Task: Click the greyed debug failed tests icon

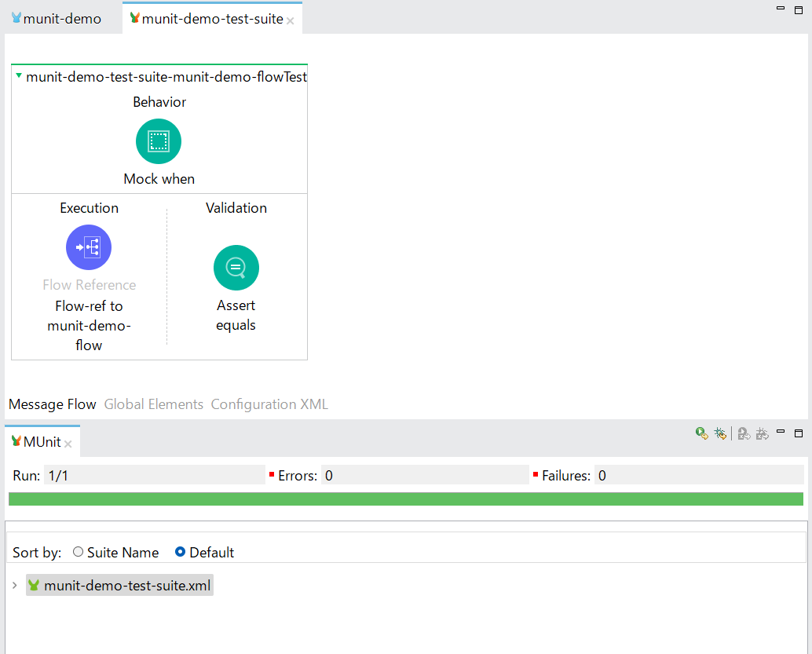Action: (x=763, y=433)
